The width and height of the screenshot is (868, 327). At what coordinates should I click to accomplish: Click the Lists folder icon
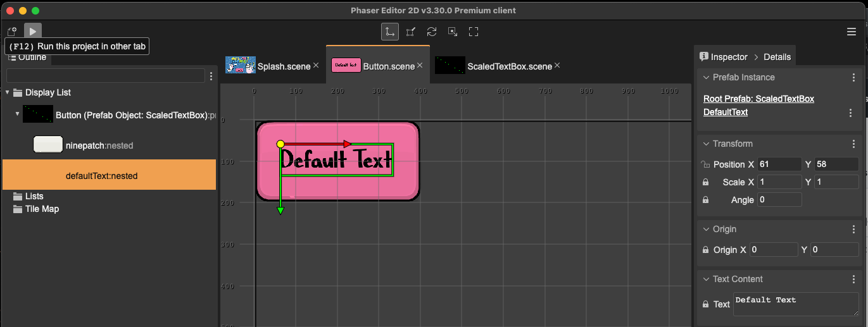[18, 196]
